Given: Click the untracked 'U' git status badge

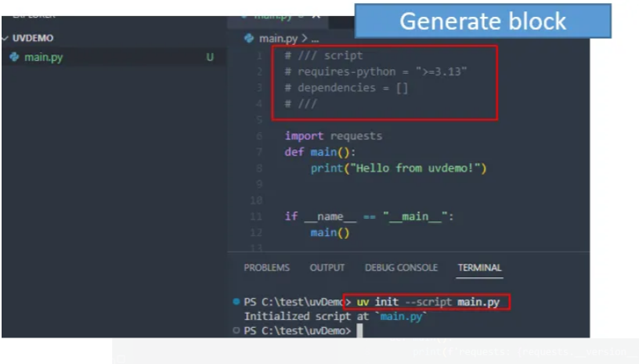Looking at the screenshot, I should (210, 58).
